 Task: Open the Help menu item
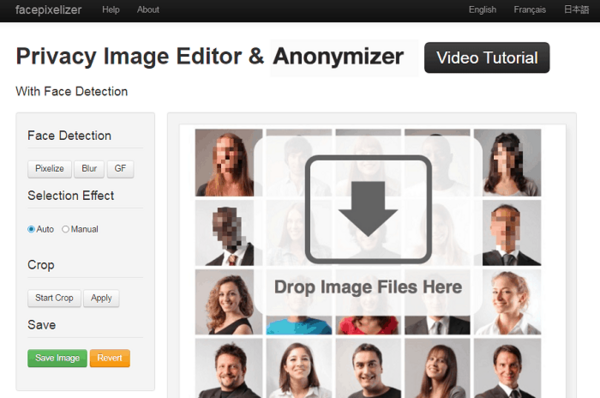111,10
